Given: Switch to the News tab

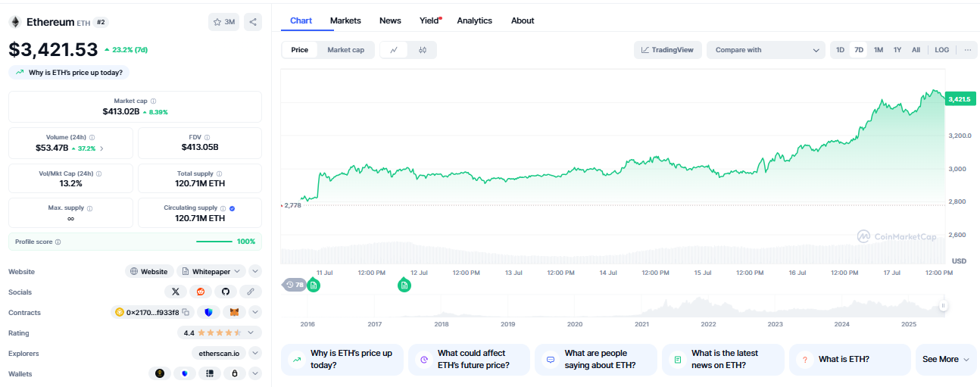Looking at the screenshot, I should coord(390,20).
